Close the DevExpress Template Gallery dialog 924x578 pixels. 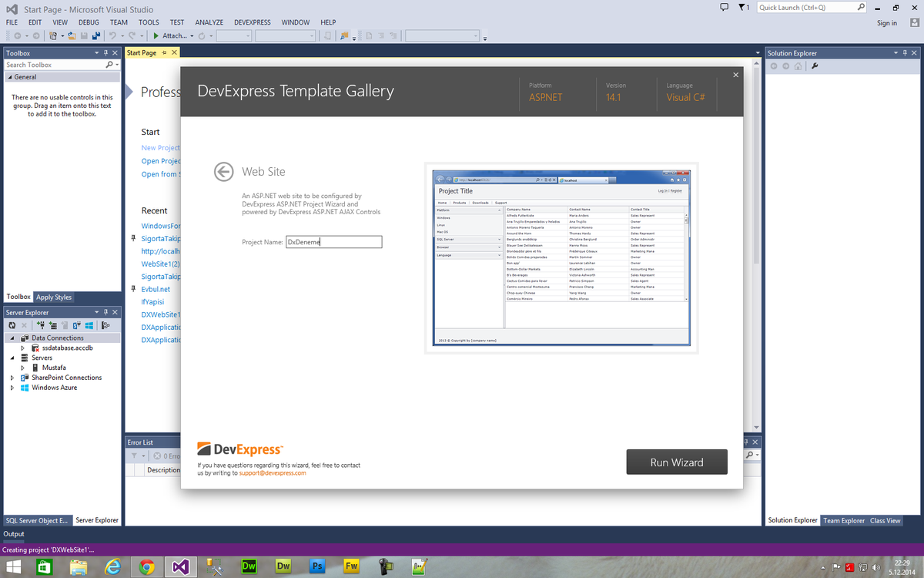(735, 75)
